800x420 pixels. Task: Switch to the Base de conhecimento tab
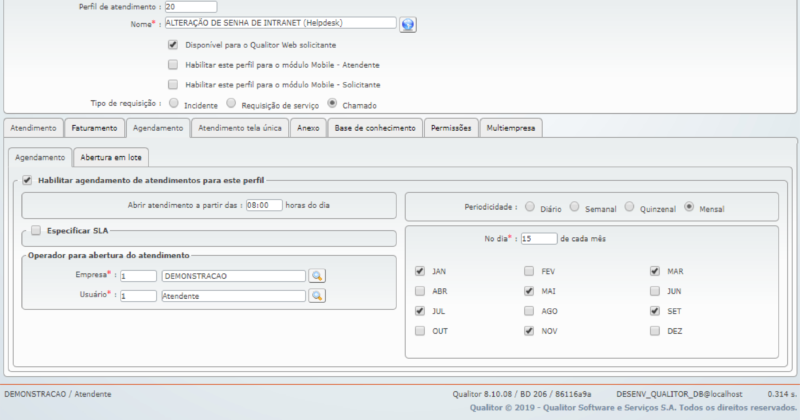[375, 128]
